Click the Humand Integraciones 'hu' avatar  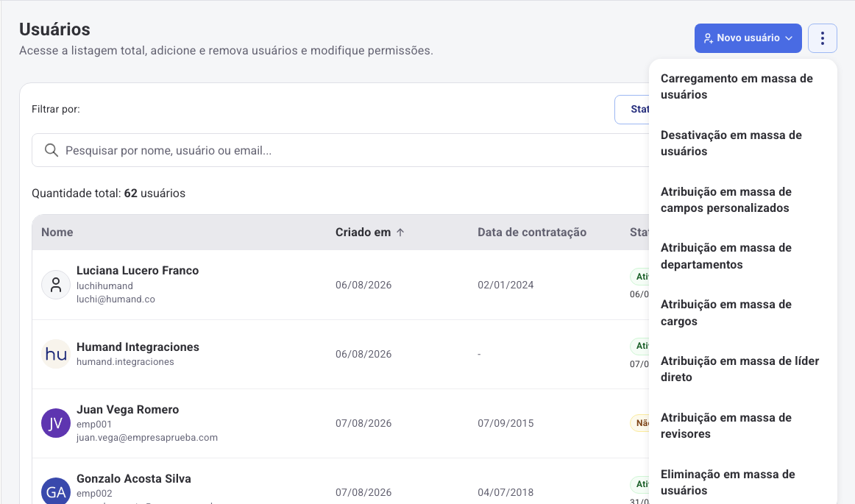click(56, 354)
